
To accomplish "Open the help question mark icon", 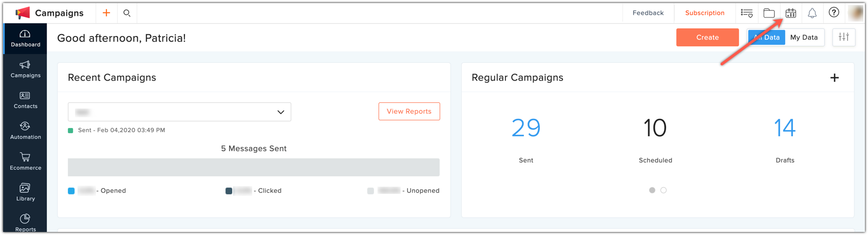I will 834,12.
